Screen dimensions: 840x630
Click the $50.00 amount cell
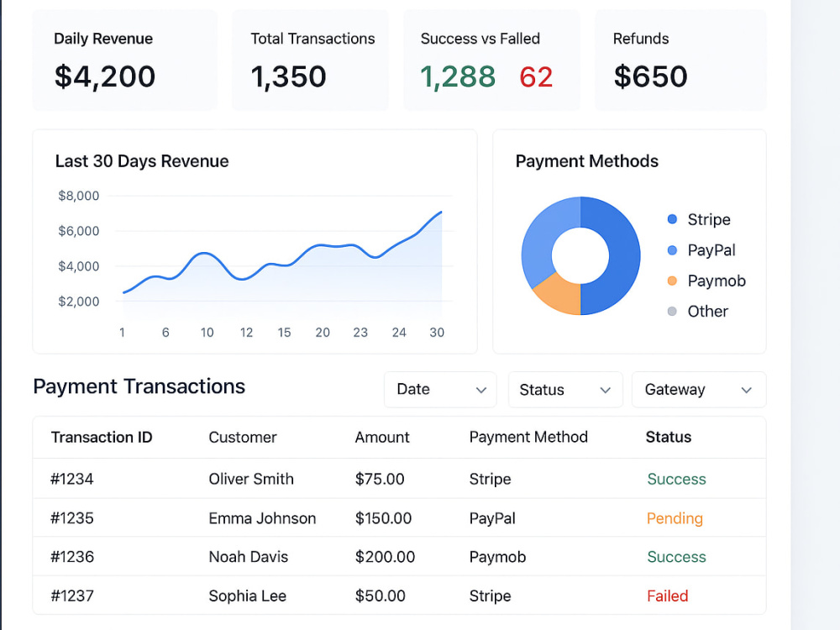coord(380,596)
